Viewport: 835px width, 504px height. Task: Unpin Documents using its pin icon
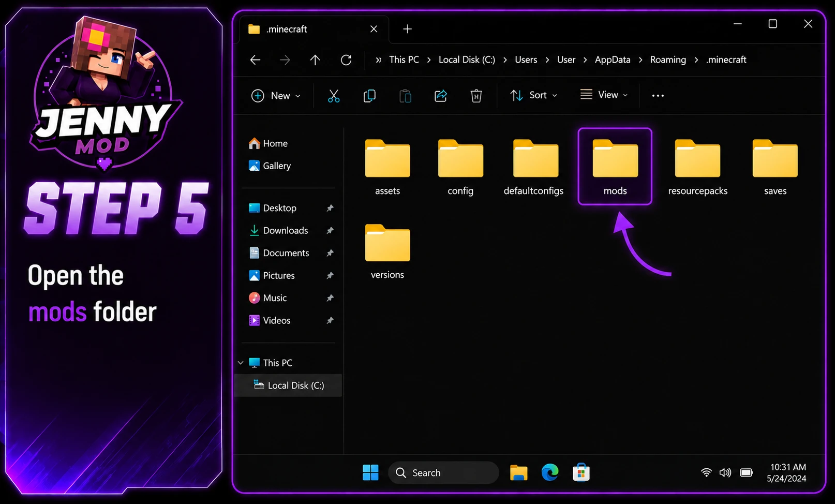pyautogui.click(x=330, y=253)
